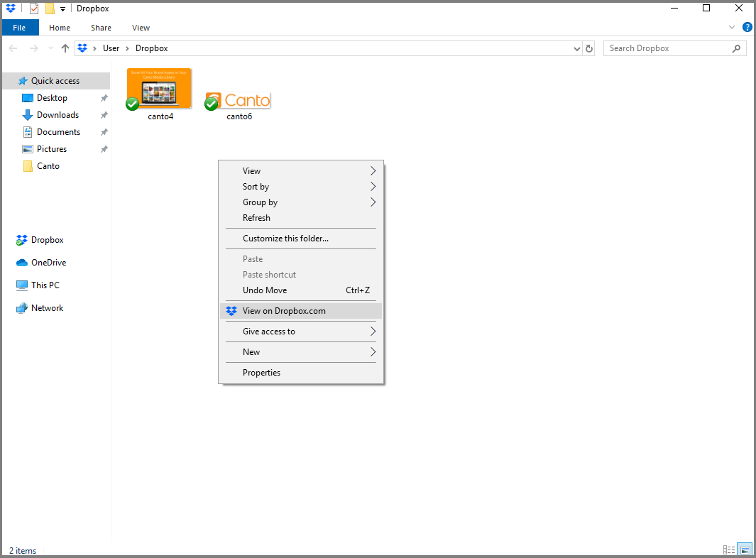756x558 pixels.
Task: Open the New submenu
Action: point(301,352)
